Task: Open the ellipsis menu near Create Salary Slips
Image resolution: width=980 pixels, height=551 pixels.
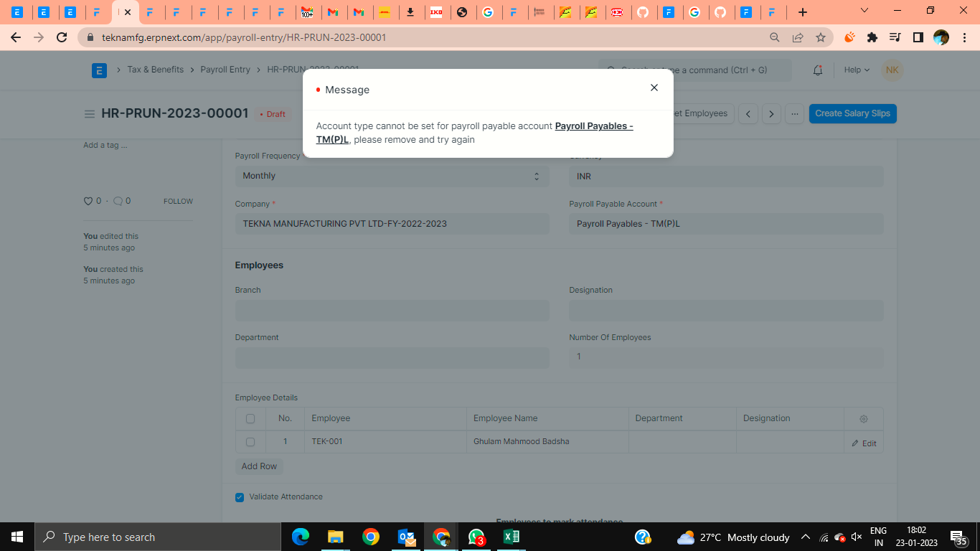Action: tap(794, 113)
